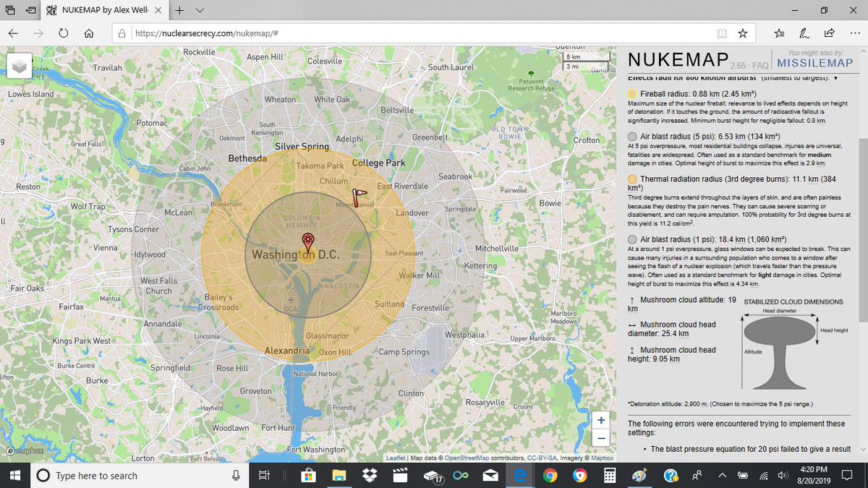The width and height of the screenshot is (868, 488).
Task: Zoom in on the map
Action: 600,420
